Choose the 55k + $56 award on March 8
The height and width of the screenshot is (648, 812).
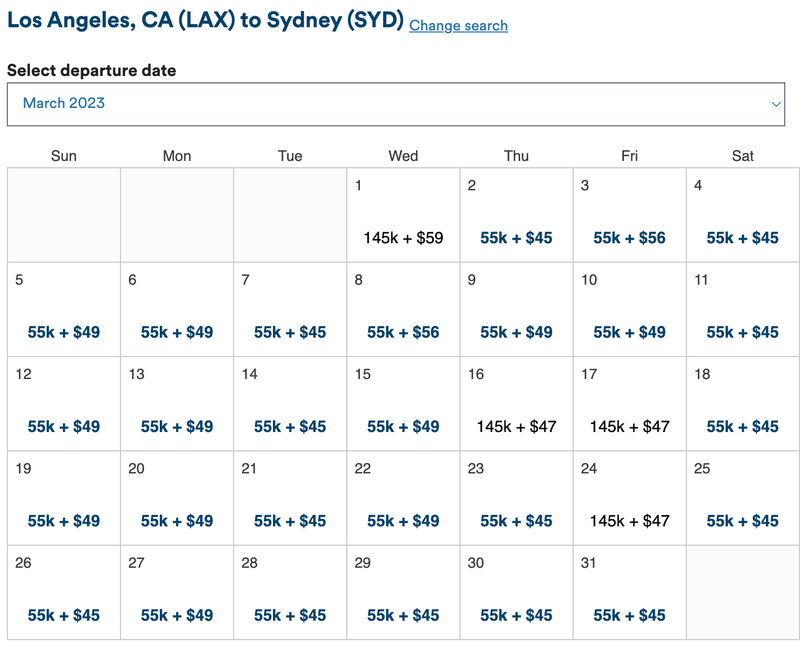403,332
